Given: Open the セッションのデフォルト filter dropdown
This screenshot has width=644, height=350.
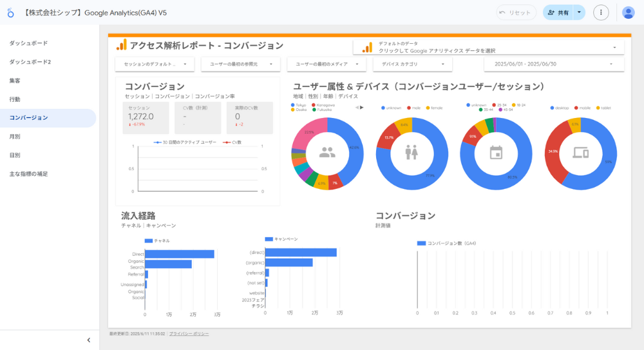Looking at the screenshot, I should (155, 64).
